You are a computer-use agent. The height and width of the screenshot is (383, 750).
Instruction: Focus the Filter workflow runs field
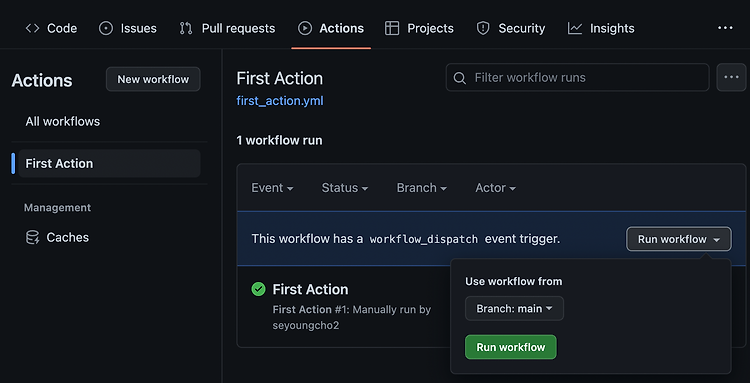click(x=577, y=77)
